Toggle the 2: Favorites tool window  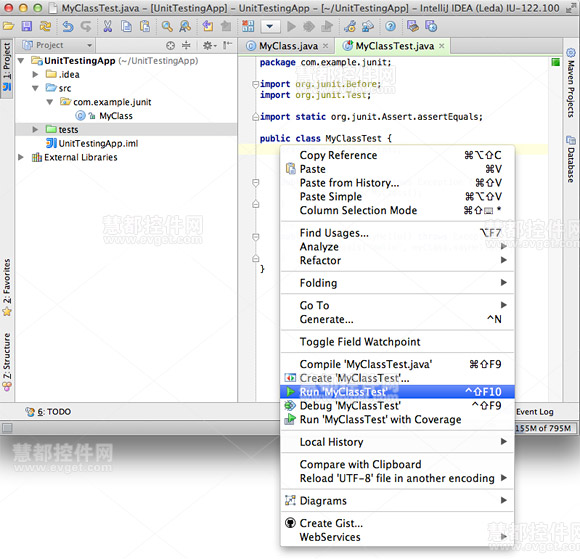(x=7, y=287)
